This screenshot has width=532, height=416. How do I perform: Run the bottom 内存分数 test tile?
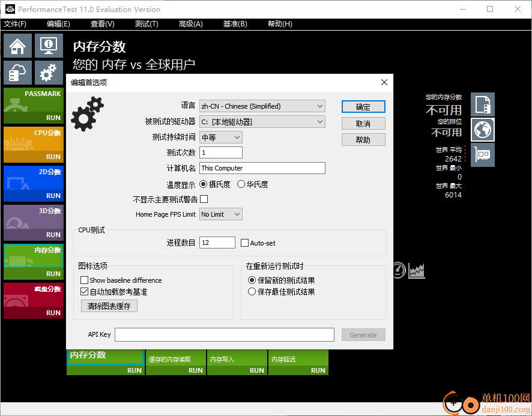click(x=106, y=363)
